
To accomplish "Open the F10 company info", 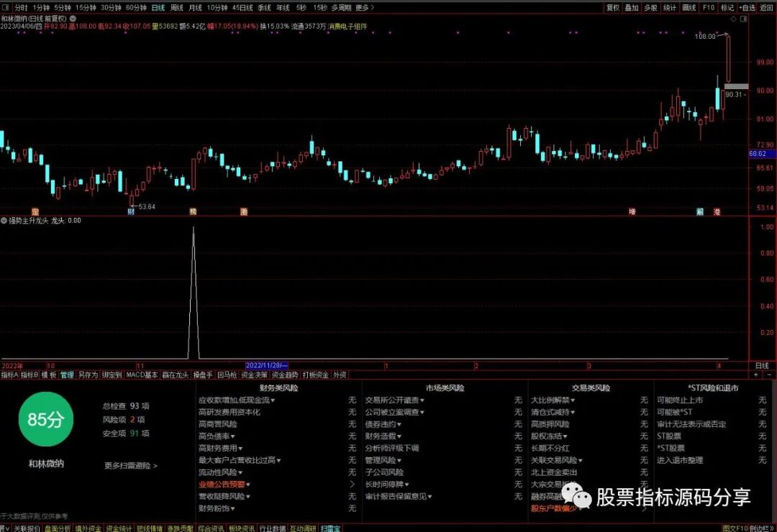I will [x=709, y=7].
